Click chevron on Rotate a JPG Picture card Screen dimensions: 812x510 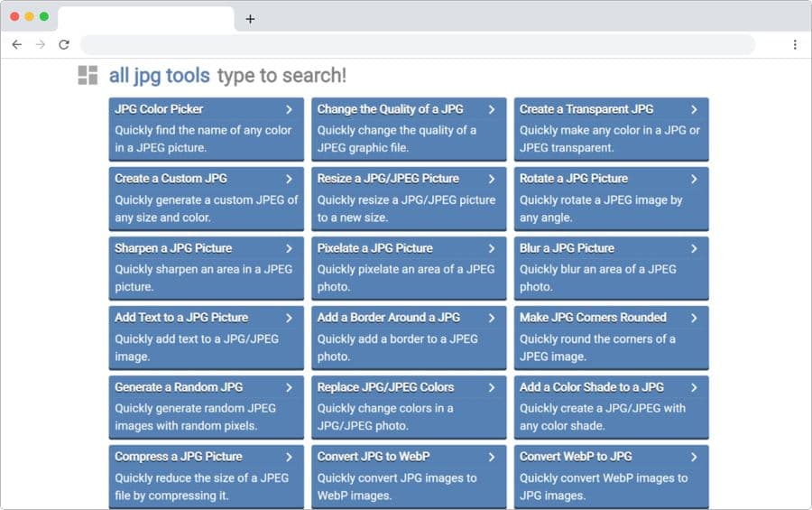[x=694, y=179]
